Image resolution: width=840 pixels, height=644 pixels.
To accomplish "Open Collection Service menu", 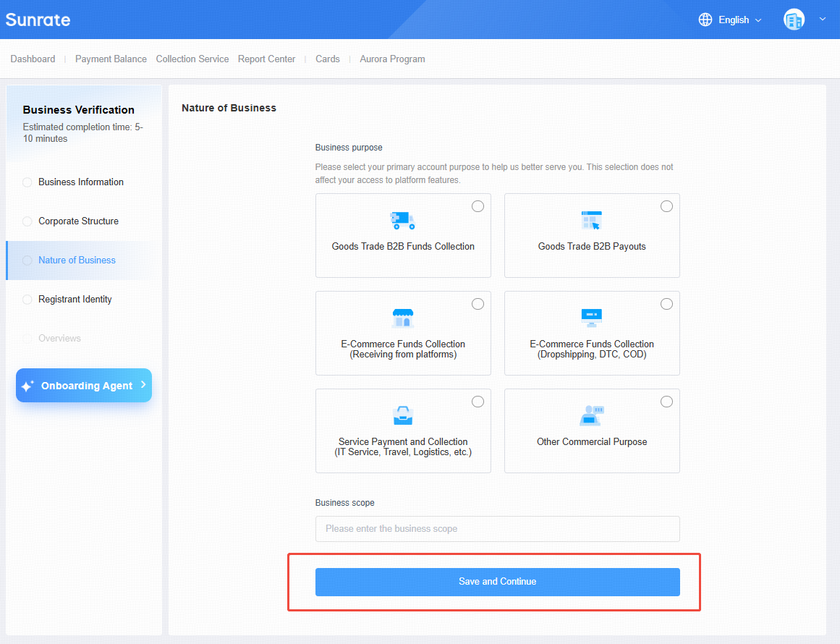I will (192, 59).
